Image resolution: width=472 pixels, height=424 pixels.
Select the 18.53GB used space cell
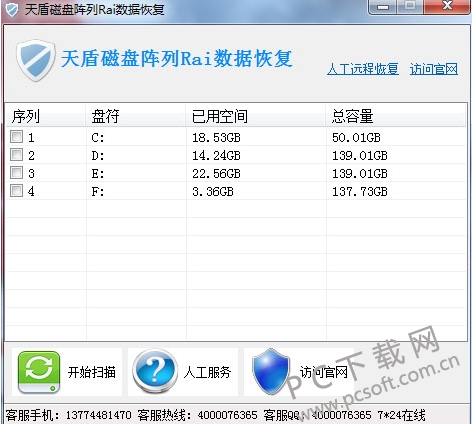click(216, 137)
